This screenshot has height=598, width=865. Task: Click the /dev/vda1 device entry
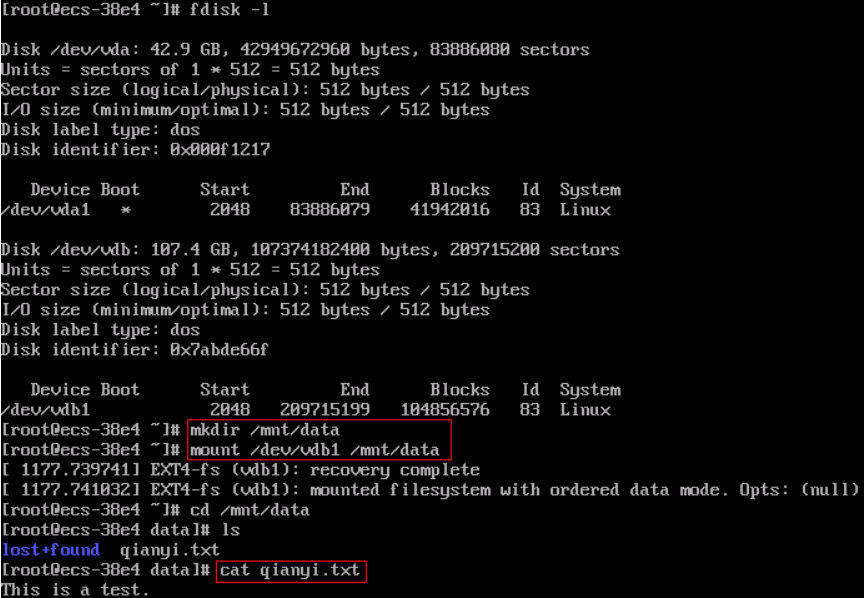45,210
